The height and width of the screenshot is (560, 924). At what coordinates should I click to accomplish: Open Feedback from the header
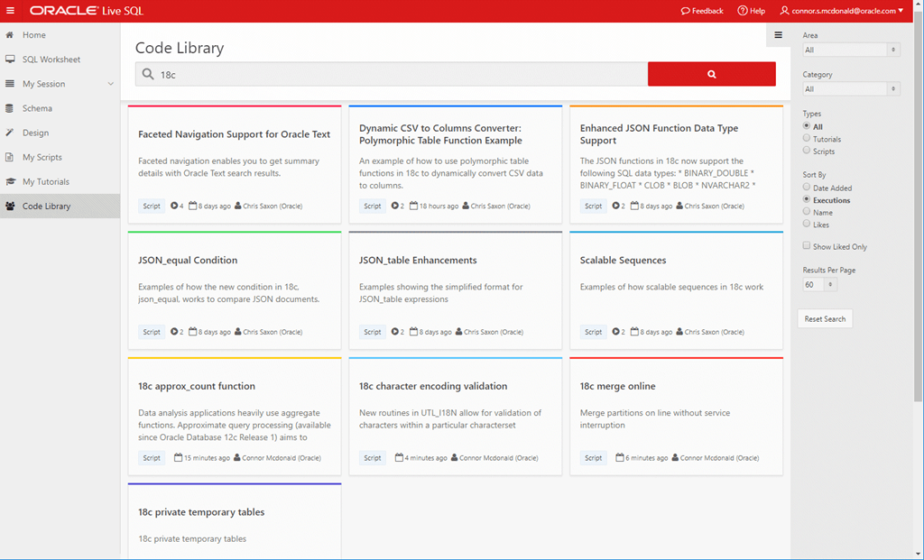tap(702, 11)
